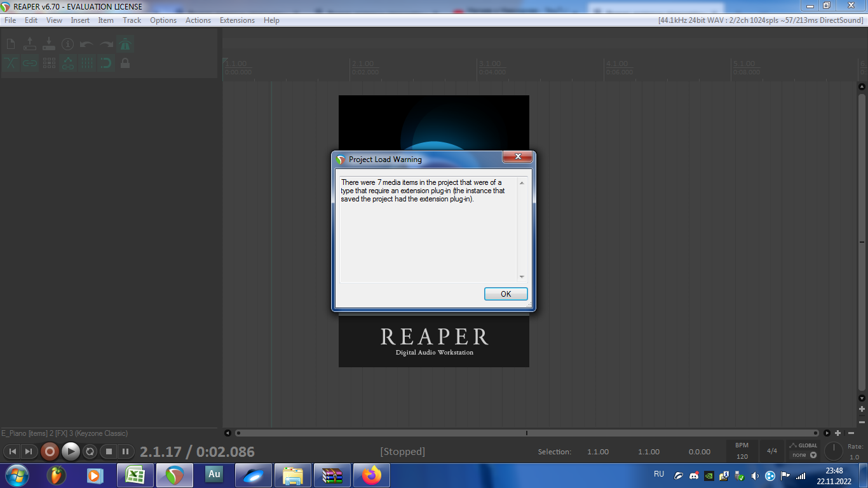Click the volume speaker tray icon
This screenshot has width=868, height=488.
click(x=755, y=475)
